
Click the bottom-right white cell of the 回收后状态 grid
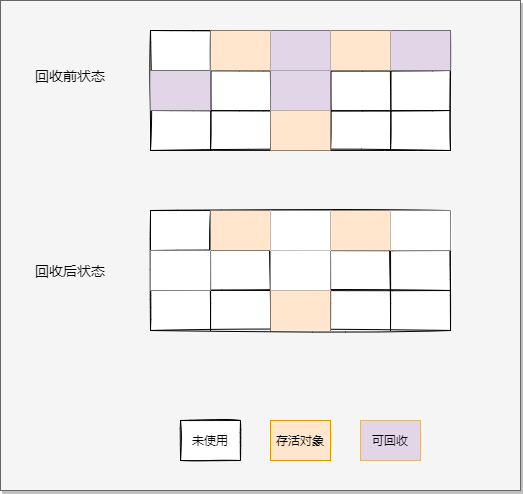coord(420,311)
